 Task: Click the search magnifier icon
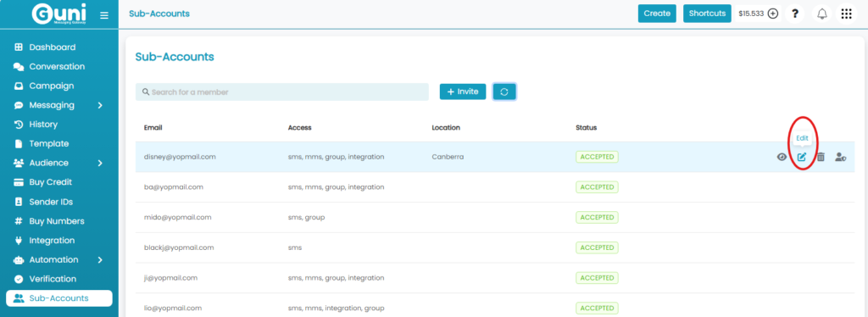click(146, 92)
